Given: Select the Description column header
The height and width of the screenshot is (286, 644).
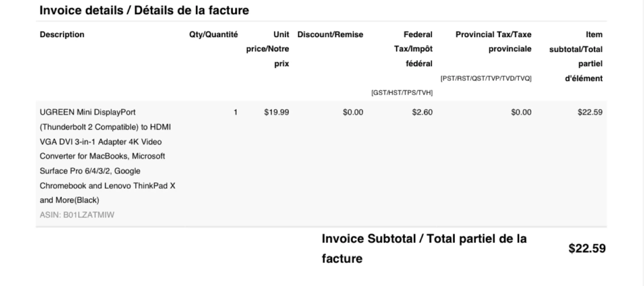Looking at the screenshot, I should [62, 34].
